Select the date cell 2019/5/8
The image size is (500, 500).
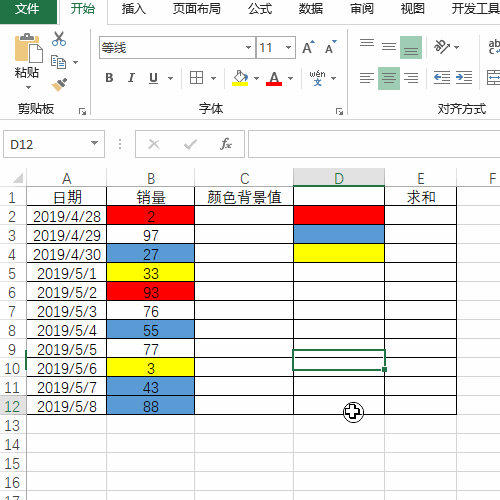[x=67, y=406]
